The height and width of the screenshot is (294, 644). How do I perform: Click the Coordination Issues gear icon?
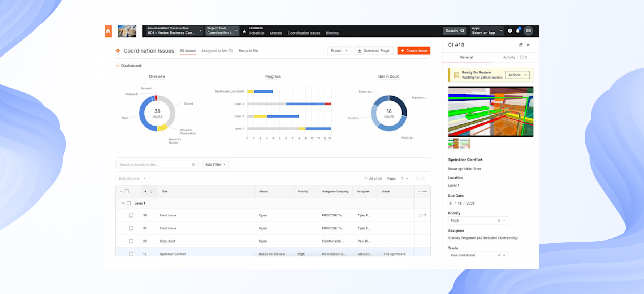tap(118, 51)
